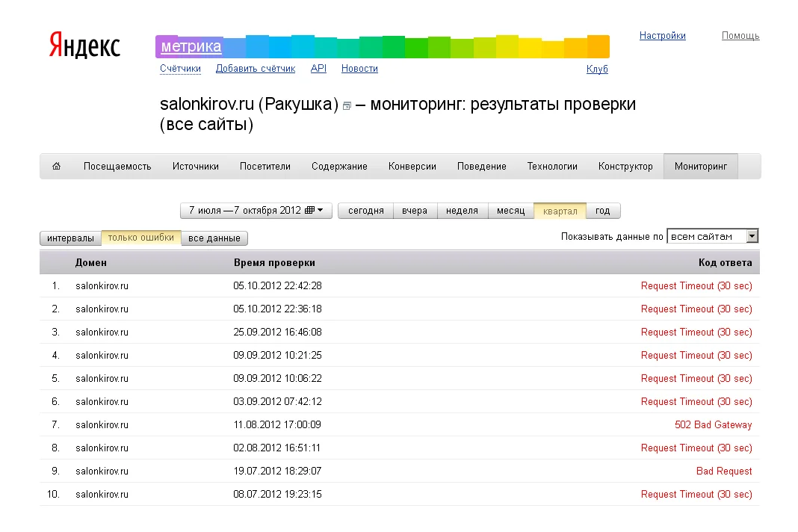Switch to Конверсии tab

click(412, 167)
